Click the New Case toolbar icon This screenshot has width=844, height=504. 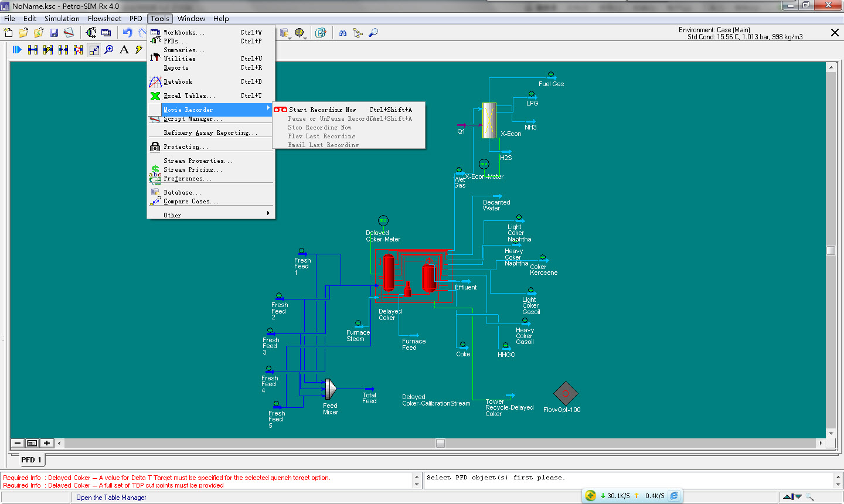pos(8,33)
